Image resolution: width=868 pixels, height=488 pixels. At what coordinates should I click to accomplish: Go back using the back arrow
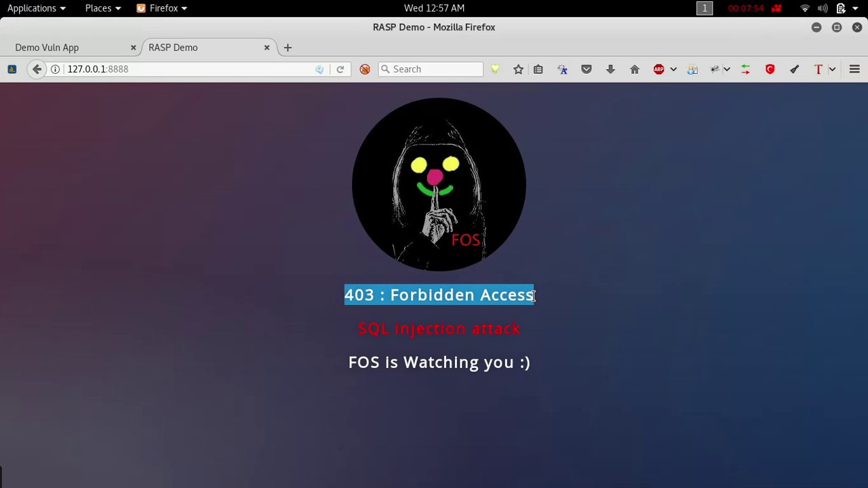(x=37, y=69)
